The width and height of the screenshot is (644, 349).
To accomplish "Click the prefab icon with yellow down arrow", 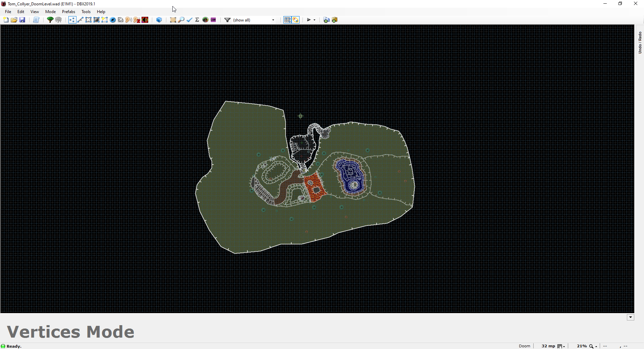I will (334, 20).
